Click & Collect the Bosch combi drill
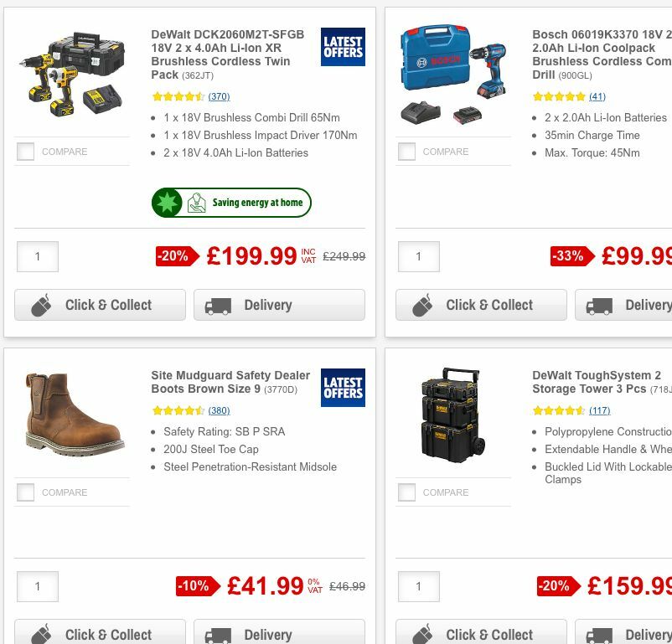The image size is (672, 644). point(482,305)
